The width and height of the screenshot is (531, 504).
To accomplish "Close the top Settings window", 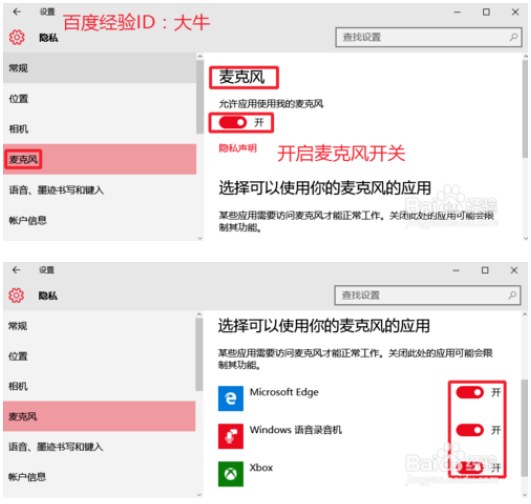I will click(515, 12).
